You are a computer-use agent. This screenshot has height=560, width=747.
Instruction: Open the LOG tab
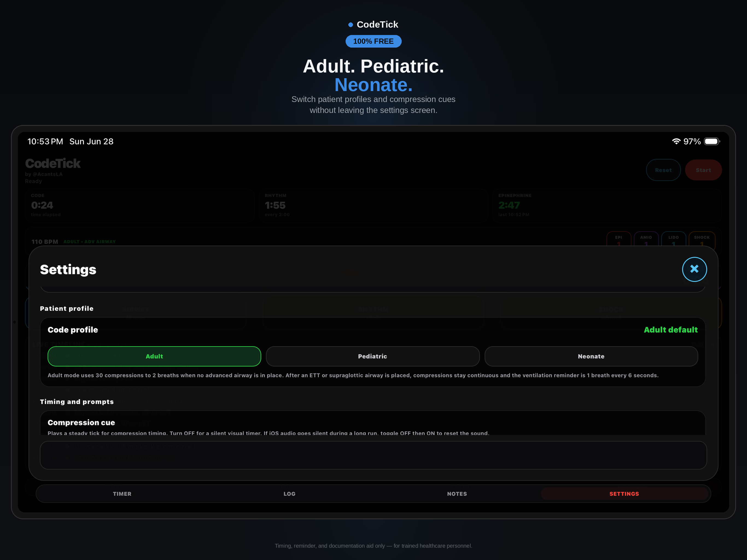[x=289, y=494]
